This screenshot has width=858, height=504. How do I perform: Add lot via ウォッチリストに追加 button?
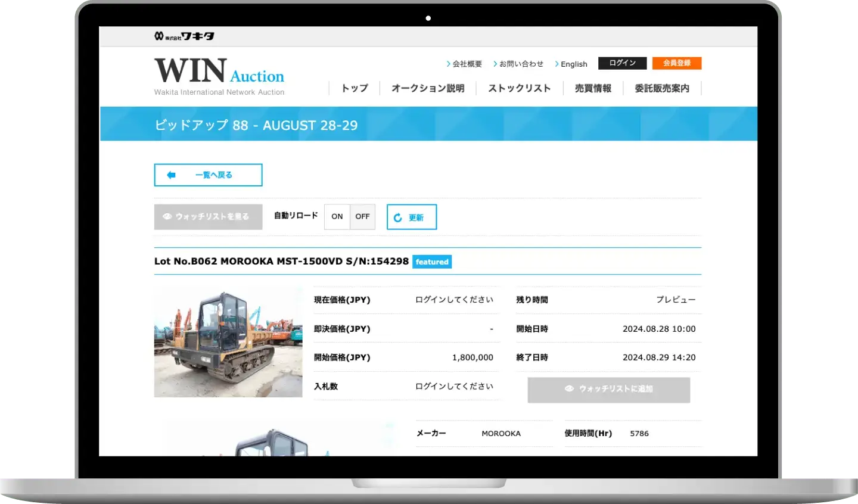(x=609, y=390)
